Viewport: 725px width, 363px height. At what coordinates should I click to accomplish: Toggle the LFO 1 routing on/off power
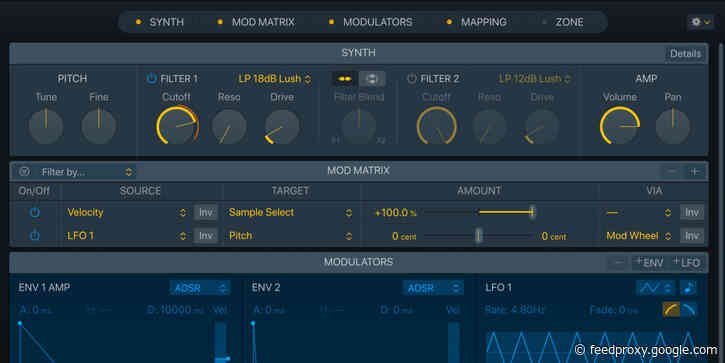click(x=35, y=235)
